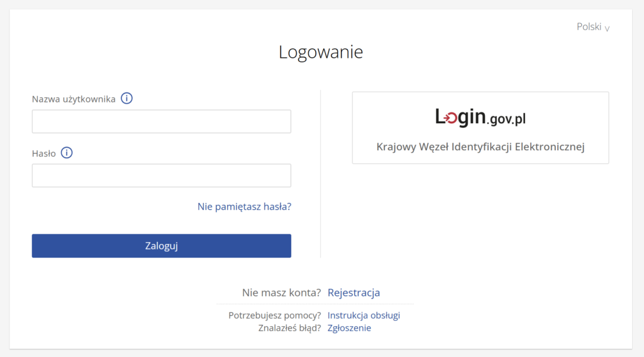Click the Logowanie page heading
This screenshot has width=644, height=357.
[321, 52]
